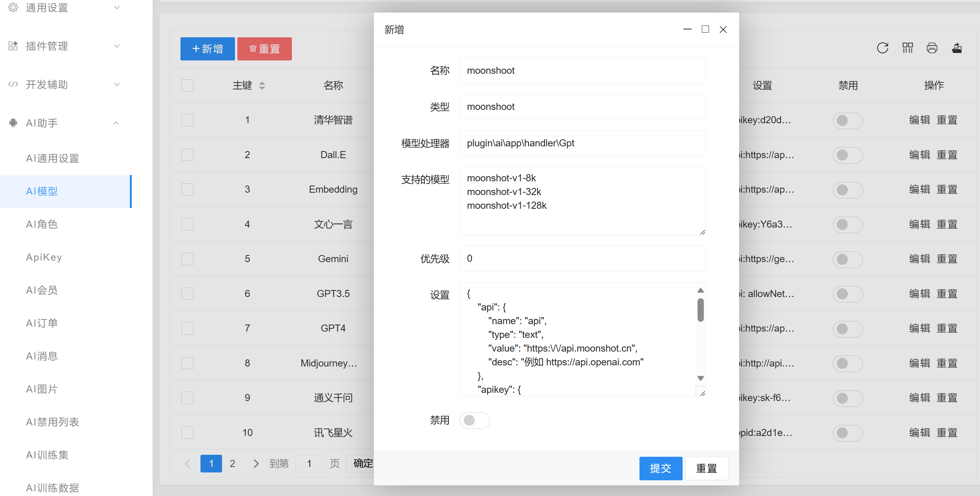Minimize the 新增 dialog
This screenshot has width=980, height=496.
pyautogui.click(x=687, y=29)
